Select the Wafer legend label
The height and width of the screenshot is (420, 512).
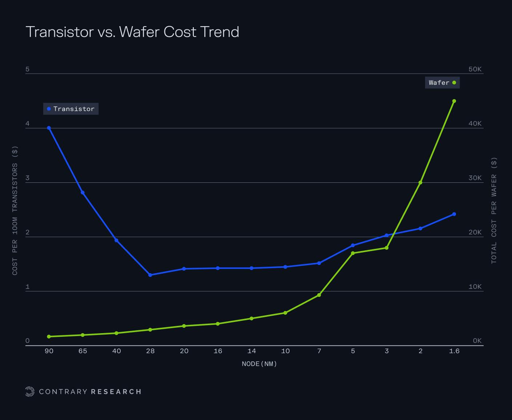pyautogui.click(x=439, y=82)
